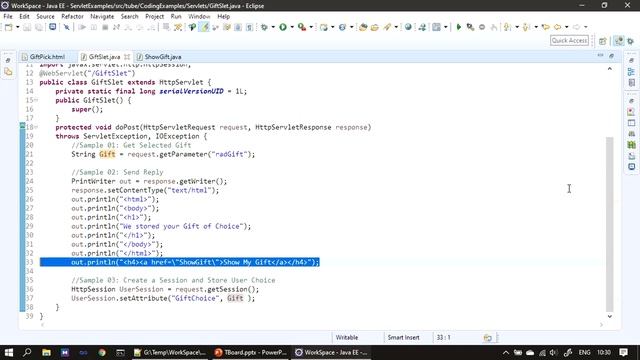
Task: Click the ENG language indicator
Action: [584, 352]
